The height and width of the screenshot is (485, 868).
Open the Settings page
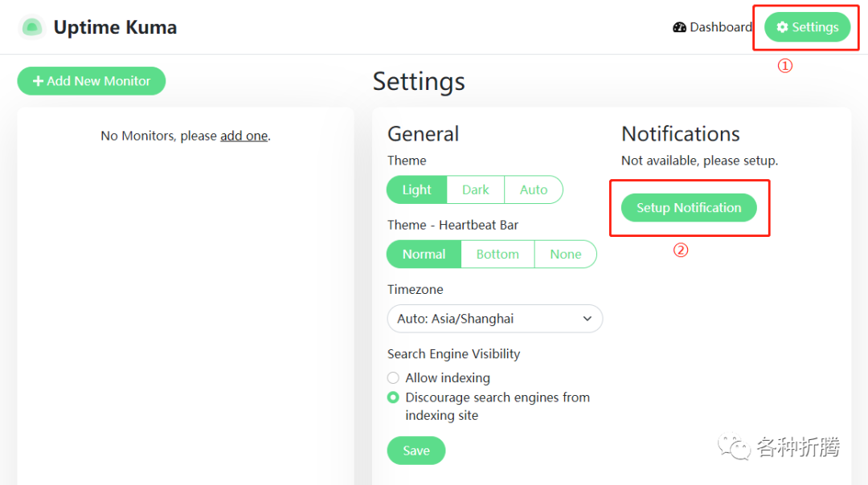[x=807, y=27]
